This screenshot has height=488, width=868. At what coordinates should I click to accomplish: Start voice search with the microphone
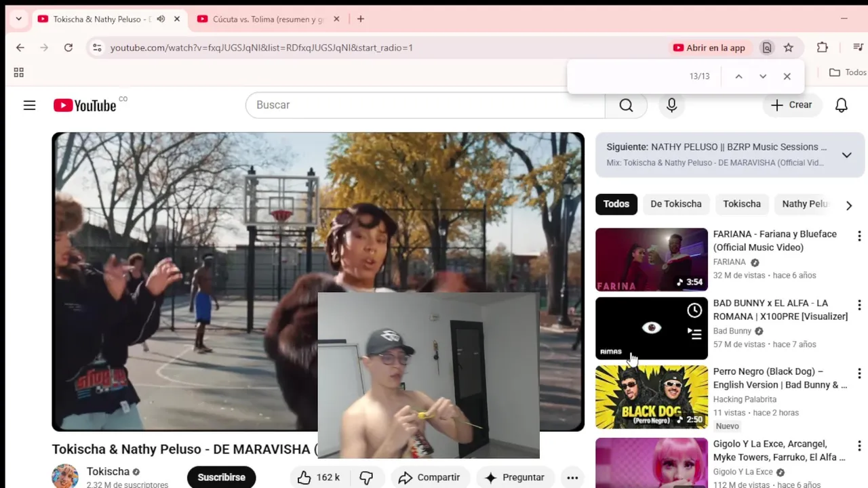[x=671, y=105]
